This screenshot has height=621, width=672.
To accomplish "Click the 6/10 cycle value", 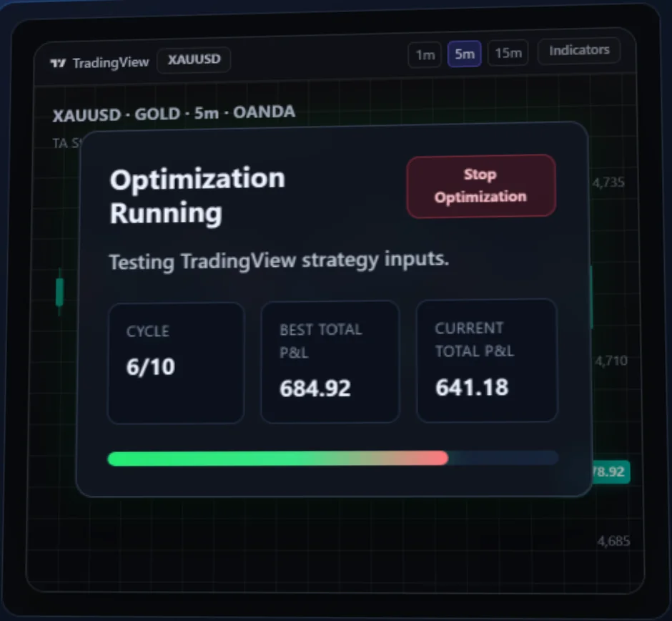I will point(150,367).
